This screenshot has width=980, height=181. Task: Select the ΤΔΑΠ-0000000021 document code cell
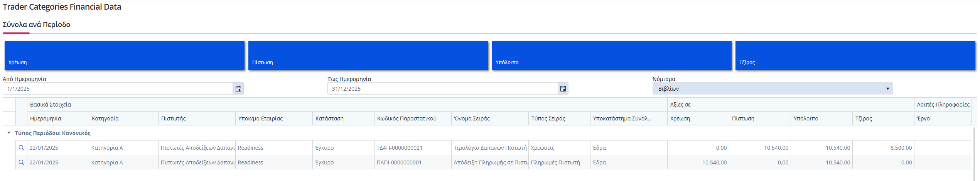click(x=413, y=148)
